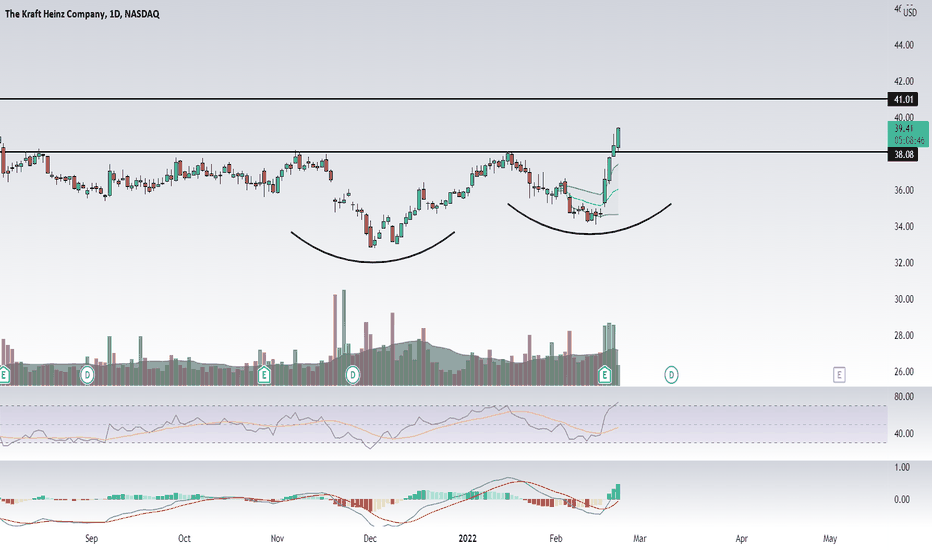Click the 36.00 price axis label
The width and height of the screenshot is (932, 550).
(903, 190)
